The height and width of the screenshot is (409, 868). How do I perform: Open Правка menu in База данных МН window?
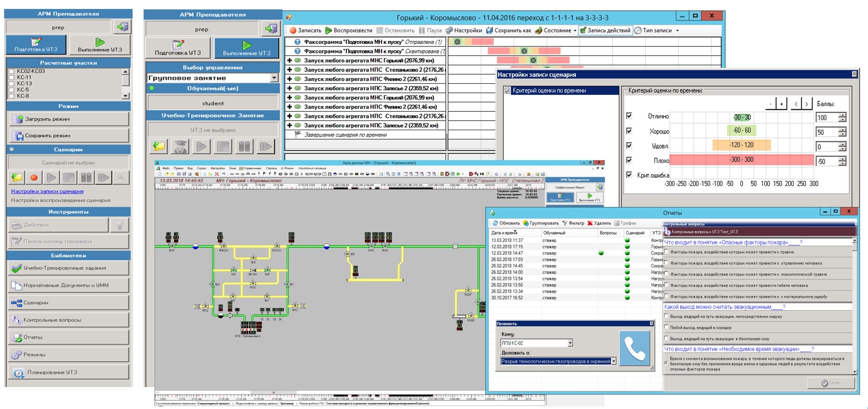pyautogui.click(x=179, y=169)
